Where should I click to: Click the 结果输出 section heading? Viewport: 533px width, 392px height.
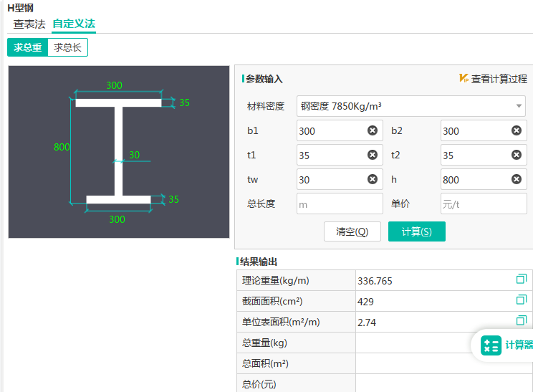[x=259, y=262]
